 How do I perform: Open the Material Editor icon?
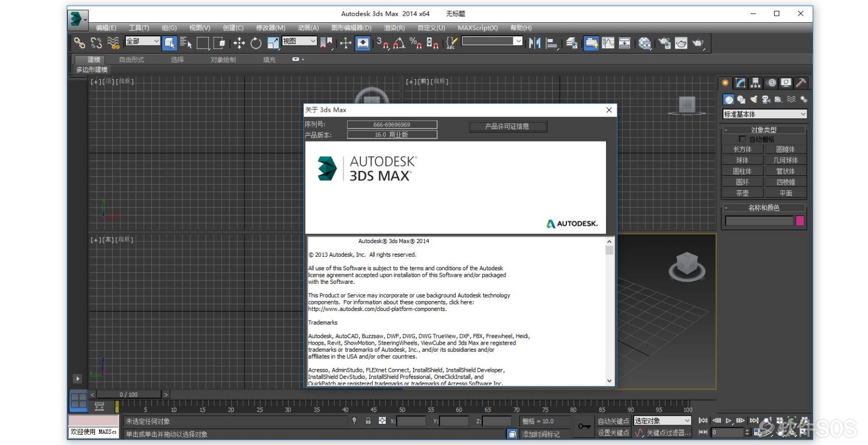pyautogui.click(x=644, y=43)
